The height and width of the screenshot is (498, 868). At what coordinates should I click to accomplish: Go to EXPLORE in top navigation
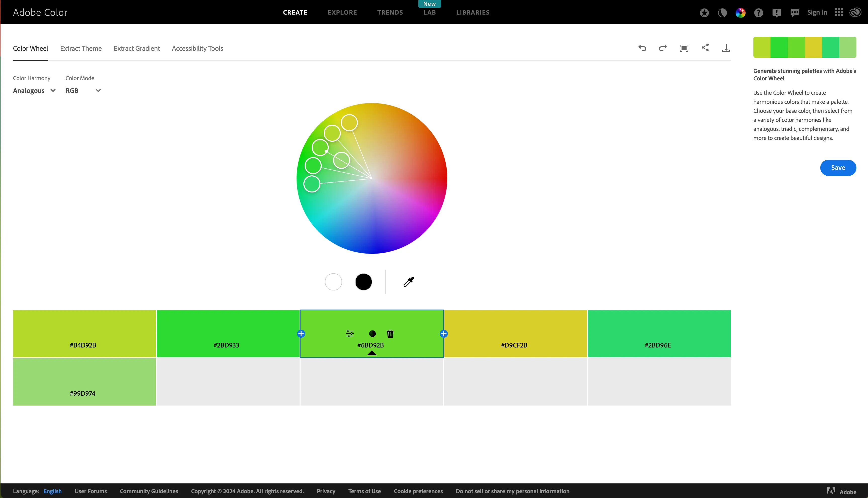(x=342, y=13)
